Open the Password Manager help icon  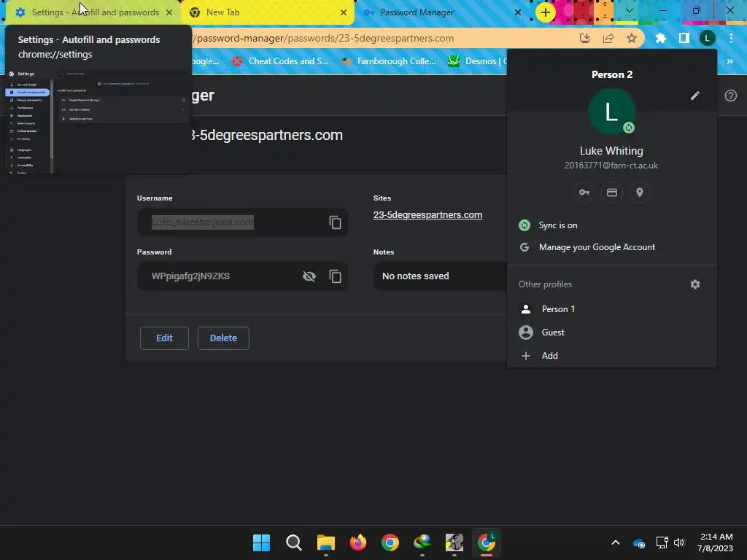pos(731,96)
